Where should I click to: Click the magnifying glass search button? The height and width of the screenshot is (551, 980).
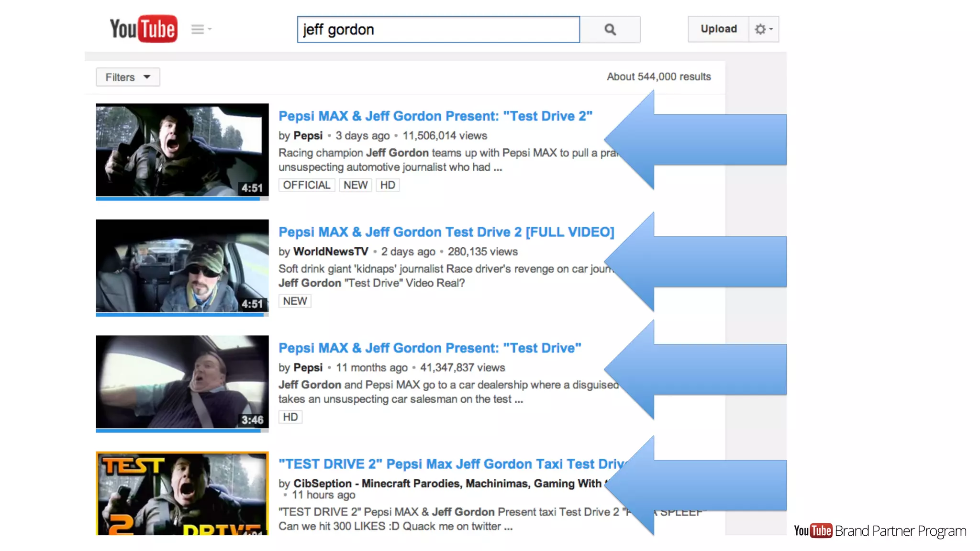610,29
